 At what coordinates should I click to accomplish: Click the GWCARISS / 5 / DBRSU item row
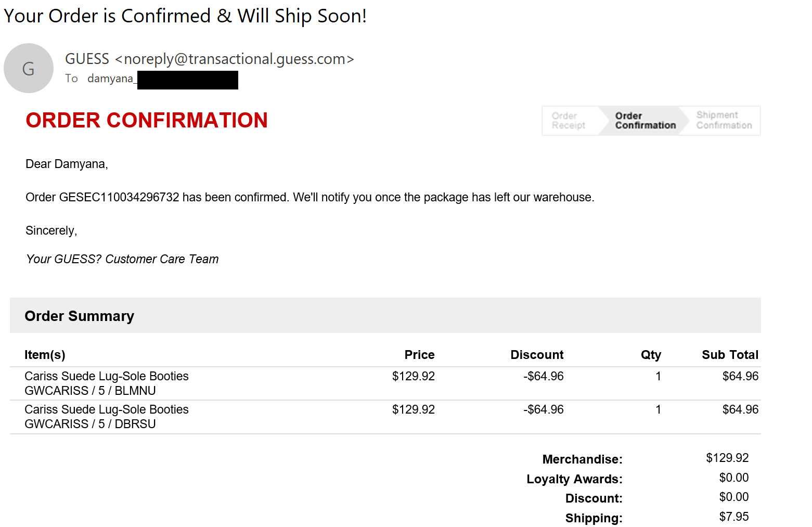coord(385,417)
